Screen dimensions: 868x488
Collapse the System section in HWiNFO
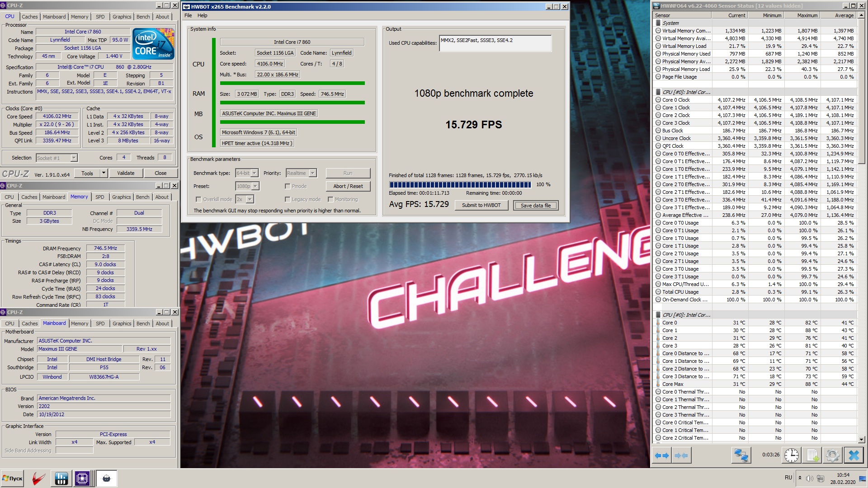(658, 23)
